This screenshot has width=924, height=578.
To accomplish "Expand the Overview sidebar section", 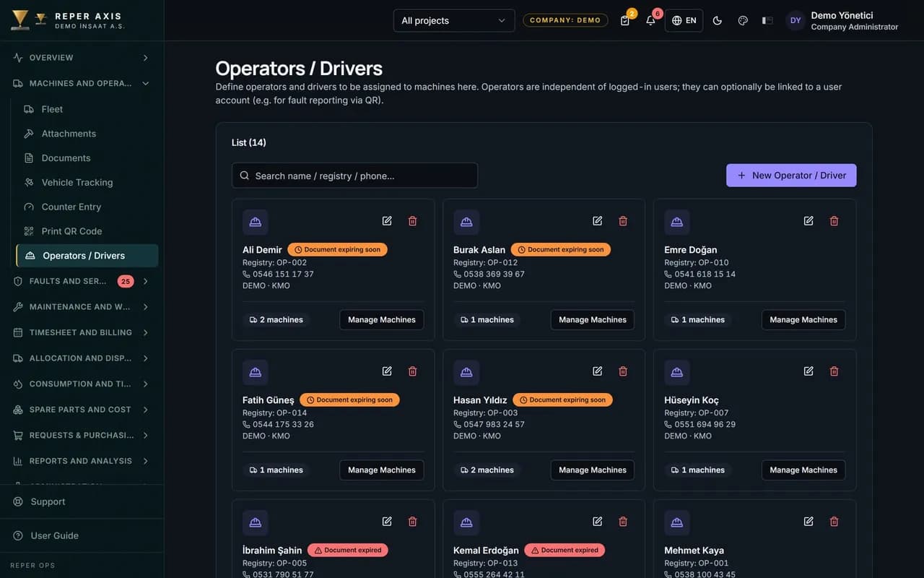I will (x=82, y=58).
